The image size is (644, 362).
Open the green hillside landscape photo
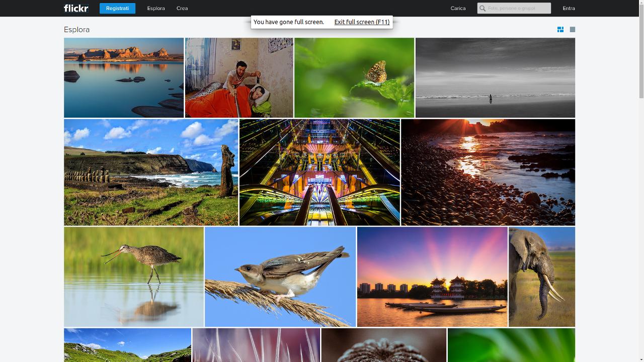tap(127, 345)
